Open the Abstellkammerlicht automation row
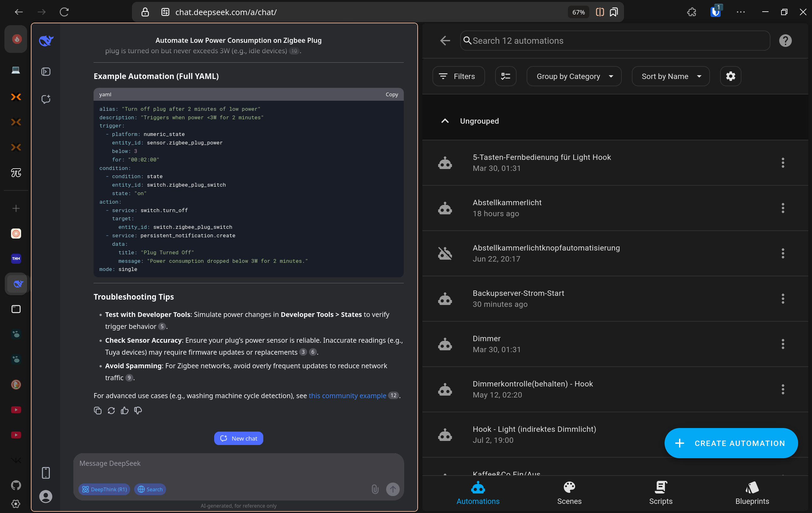 tap(615, 208)
